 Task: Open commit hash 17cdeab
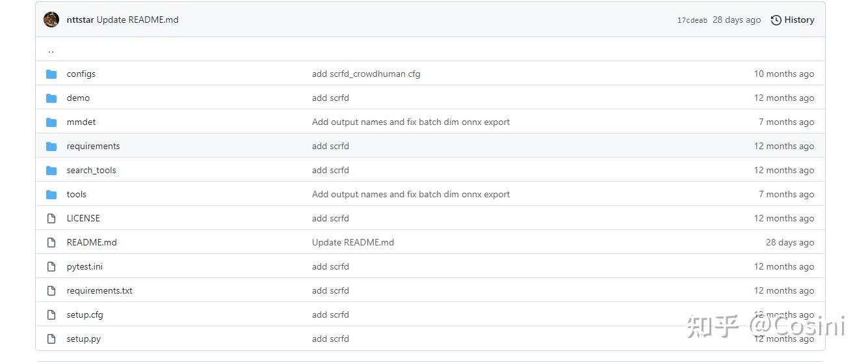[692, 20]
